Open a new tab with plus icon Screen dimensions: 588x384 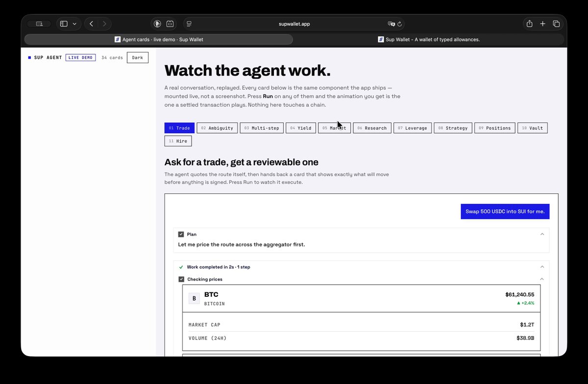coord(542,24)
